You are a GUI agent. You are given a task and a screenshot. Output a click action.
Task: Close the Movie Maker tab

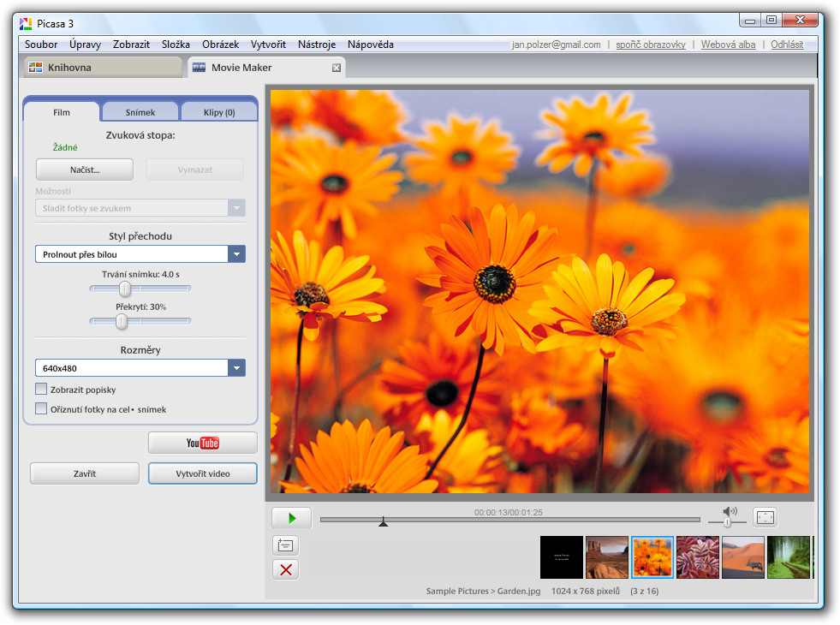click(337, 68)
